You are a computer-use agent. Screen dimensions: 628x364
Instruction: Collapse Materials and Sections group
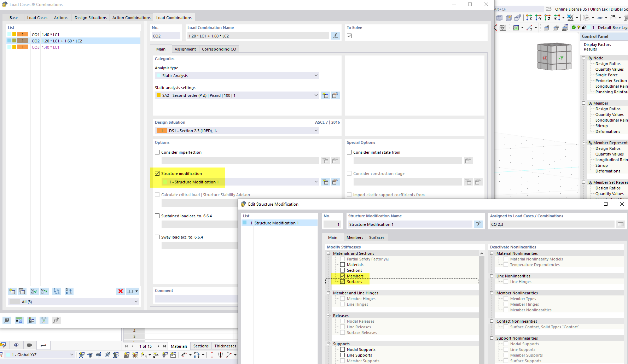(328, 253)
